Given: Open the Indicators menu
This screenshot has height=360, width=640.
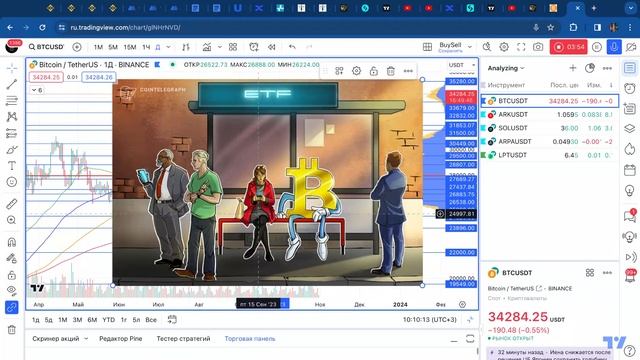Looking at the screenshot, I should pyautogui.click(x=207, y=47).
